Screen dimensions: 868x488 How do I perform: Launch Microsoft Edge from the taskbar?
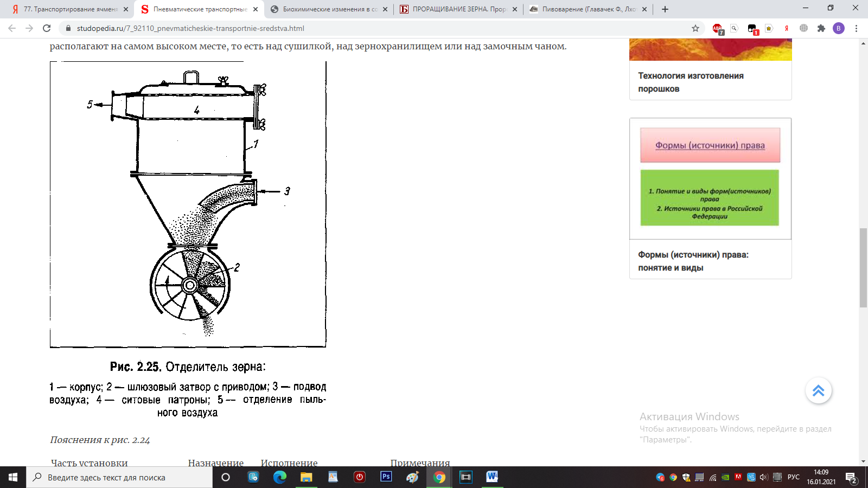coord(279,477)
